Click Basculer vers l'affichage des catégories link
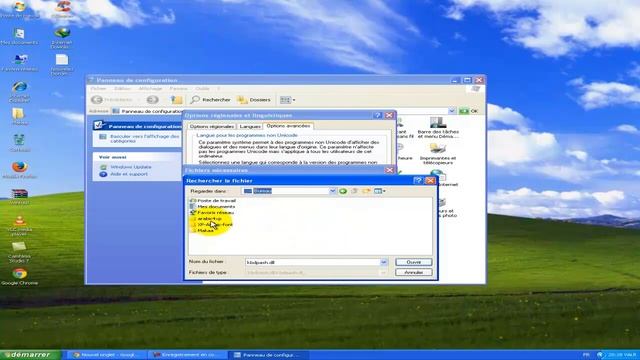Image resolution: width=640 pixels, height=360 pixels. pos(144,138)
